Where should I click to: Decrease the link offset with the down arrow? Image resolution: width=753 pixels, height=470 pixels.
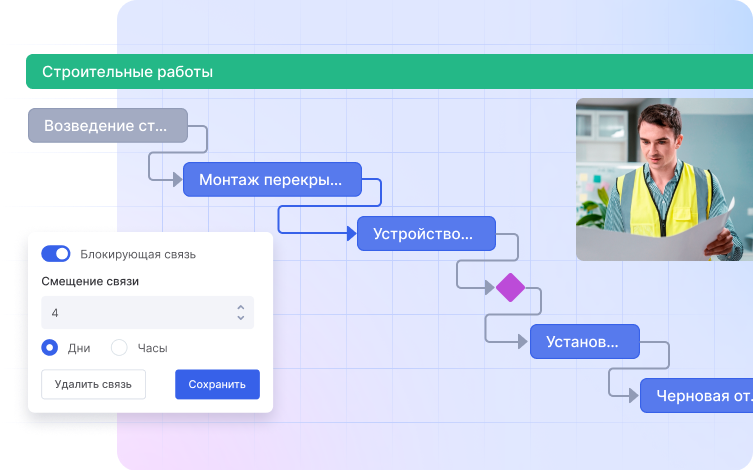tap(240, 318)
